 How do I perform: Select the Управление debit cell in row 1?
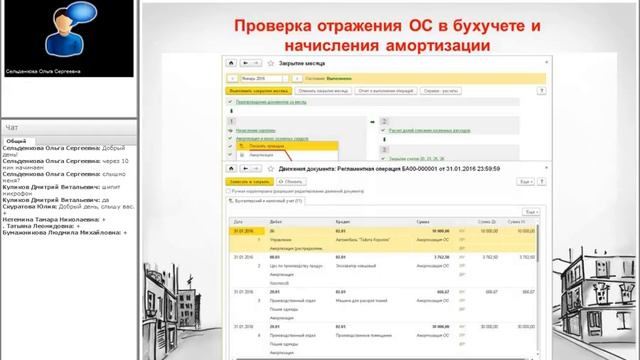[281, 240]
